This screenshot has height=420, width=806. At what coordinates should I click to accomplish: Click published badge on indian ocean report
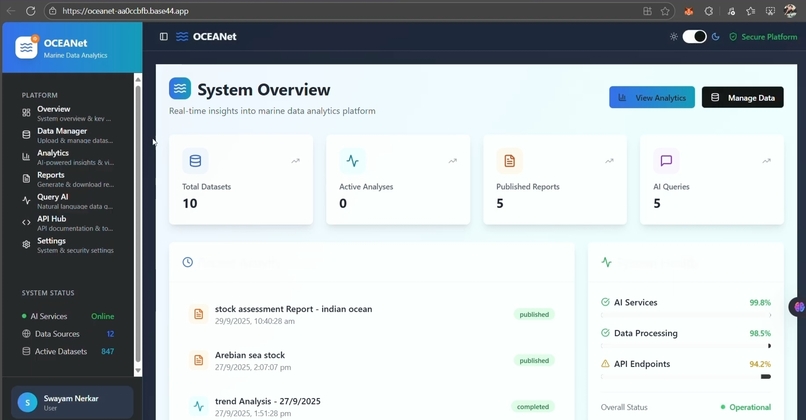tap(534, 314)
